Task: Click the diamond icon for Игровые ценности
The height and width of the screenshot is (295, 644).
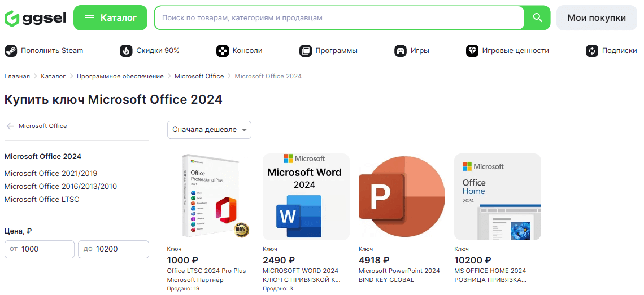Action: pyautogui.click(x=472, y=51)
